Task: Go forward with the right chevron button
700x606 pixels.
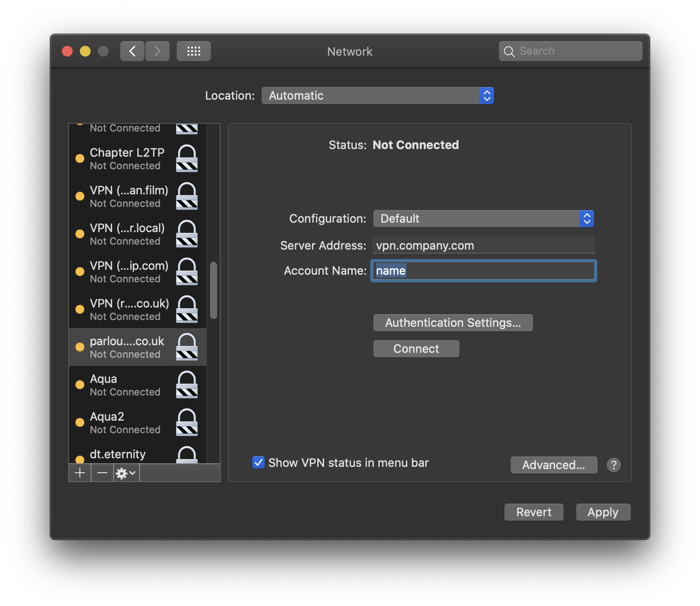Action: (x=157, y=51)
